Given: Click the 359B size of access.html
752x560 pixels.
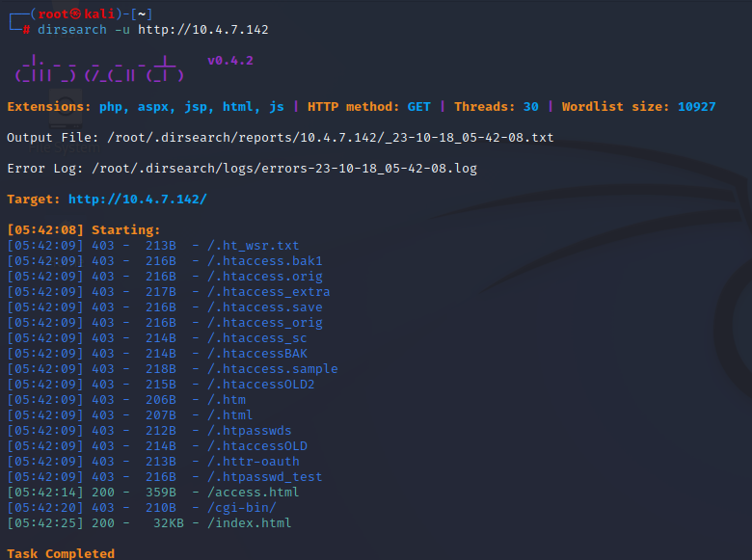Looking at the screenshot, I should click(161, 492).
